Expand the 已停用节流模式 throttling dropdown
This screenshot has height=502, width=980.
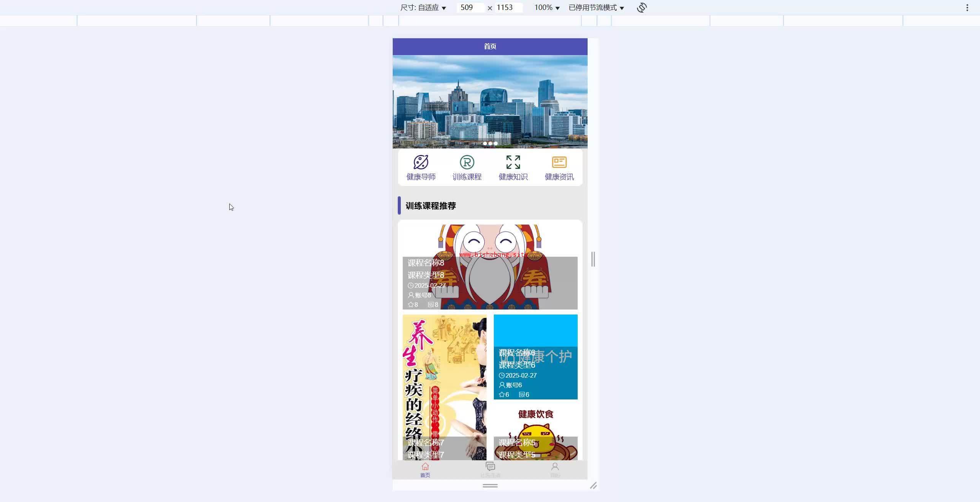click(x=596, y=8)
